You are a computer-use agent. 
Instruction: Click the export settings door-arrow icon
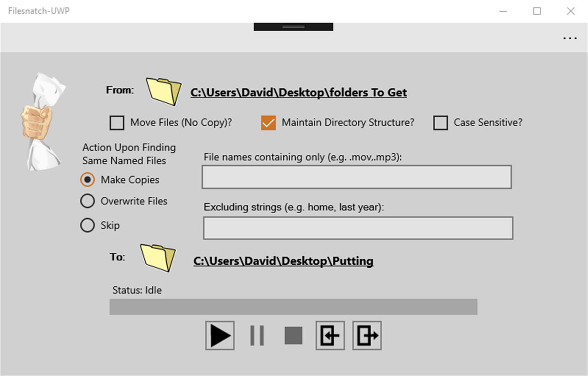coord(366,335)
